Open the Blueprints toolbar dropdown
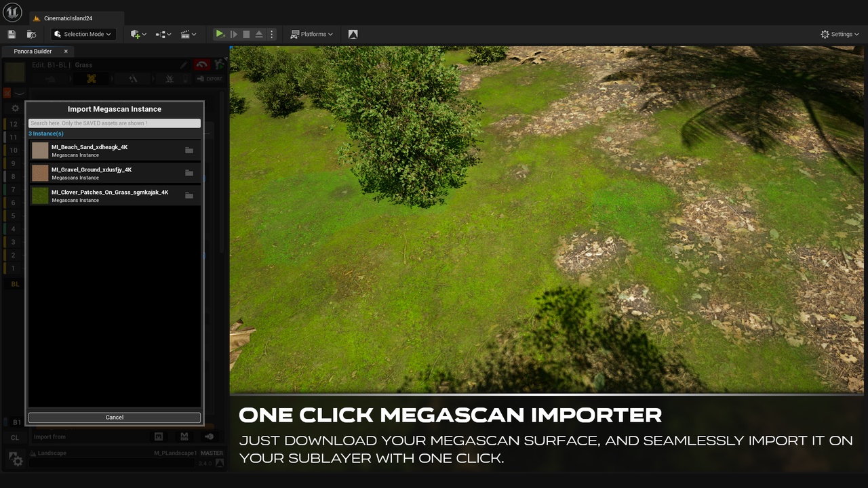Viewport: 868px width, 488px height. (x=163, y=34)
